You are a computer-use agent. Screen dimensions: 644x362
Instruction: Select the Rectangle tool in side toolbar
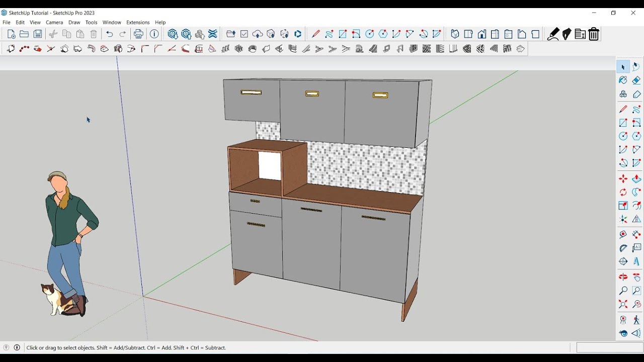click(x=623, y=123)
